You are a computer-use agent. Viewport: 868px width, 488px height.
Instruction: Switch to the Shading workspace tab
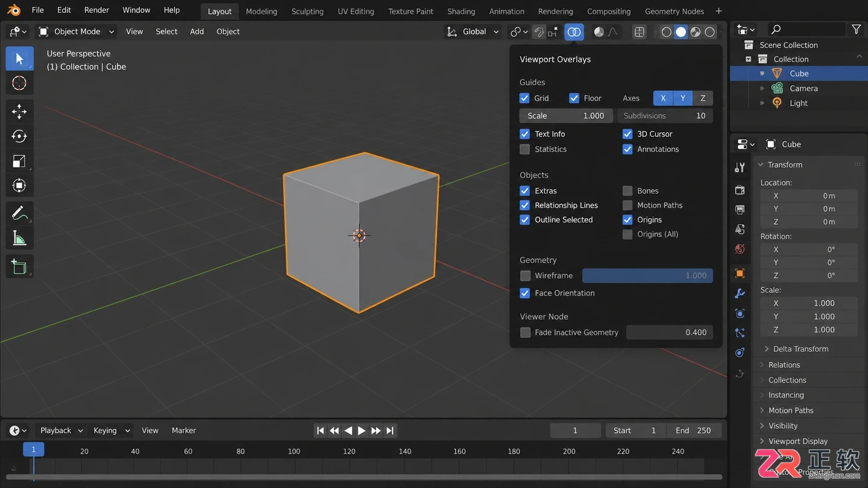(x=461, y=11)
